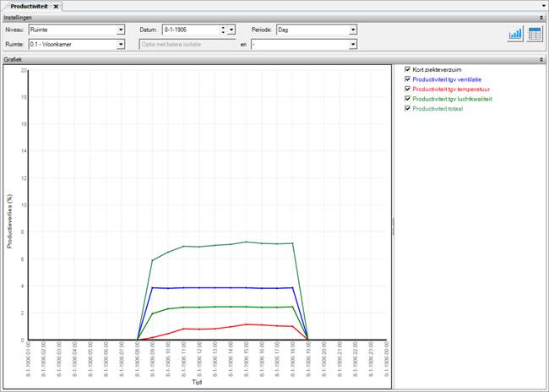Screen dimensions: 549x392
Task: Click the Tijd axis title
Action: [197, 382]
